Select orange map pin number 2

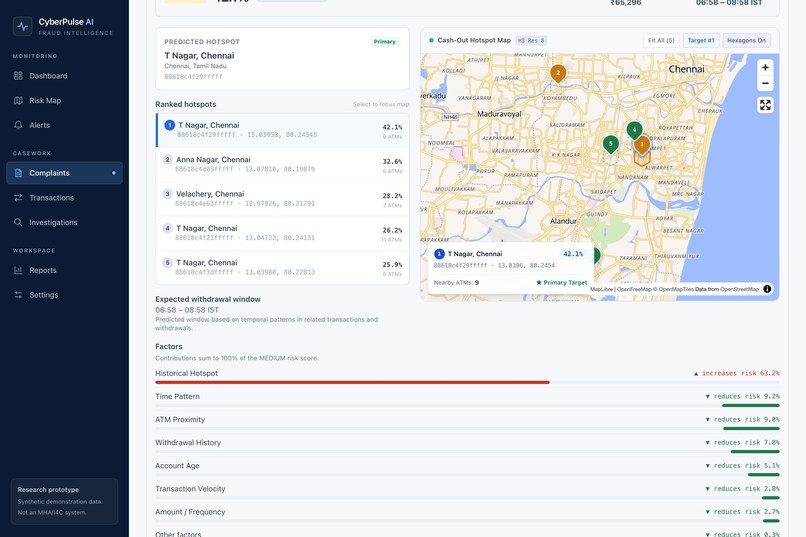pyautogui.click(x=558, y=73)
